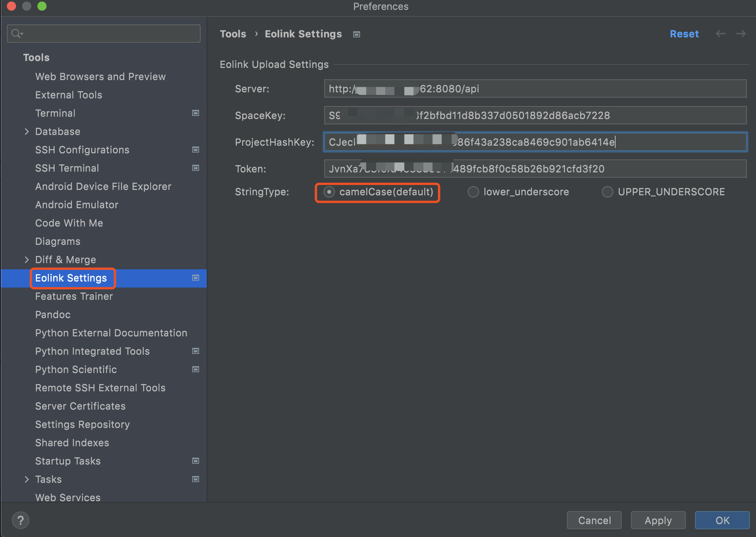Open Server Certificates settings

point(80,406)
